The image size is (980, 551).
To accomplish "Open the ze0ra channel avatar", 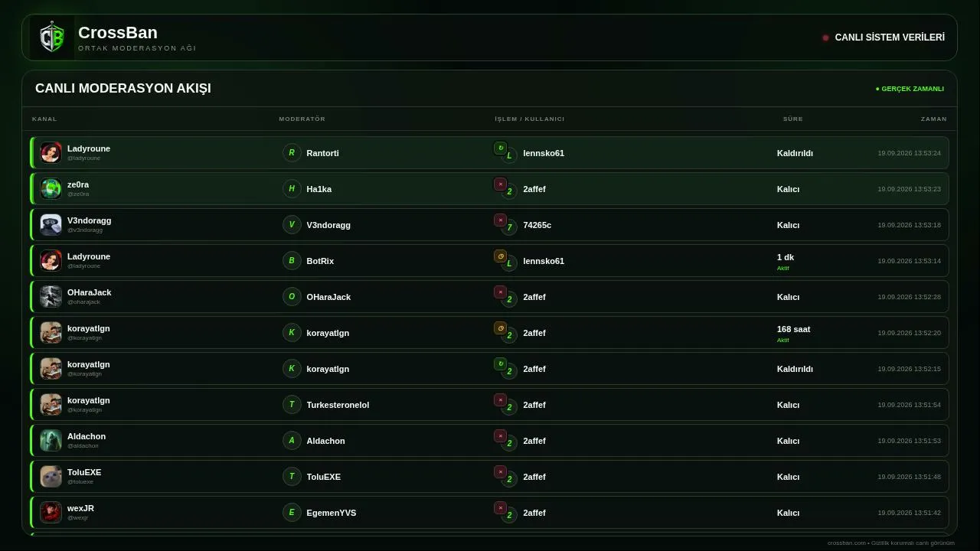I will (x=51, y=189).
